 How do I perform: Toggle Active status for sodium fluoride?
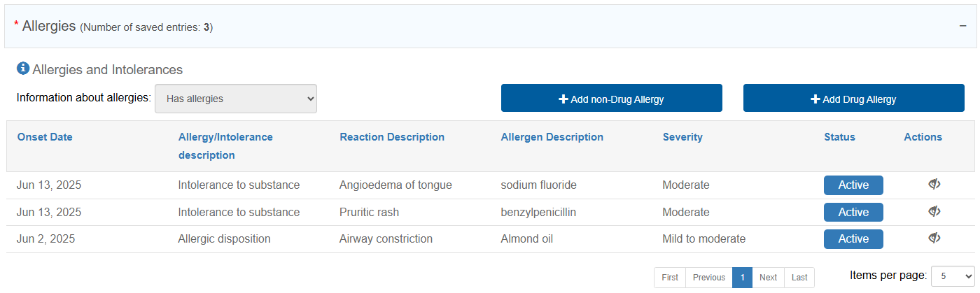click(x=853, y=185)
